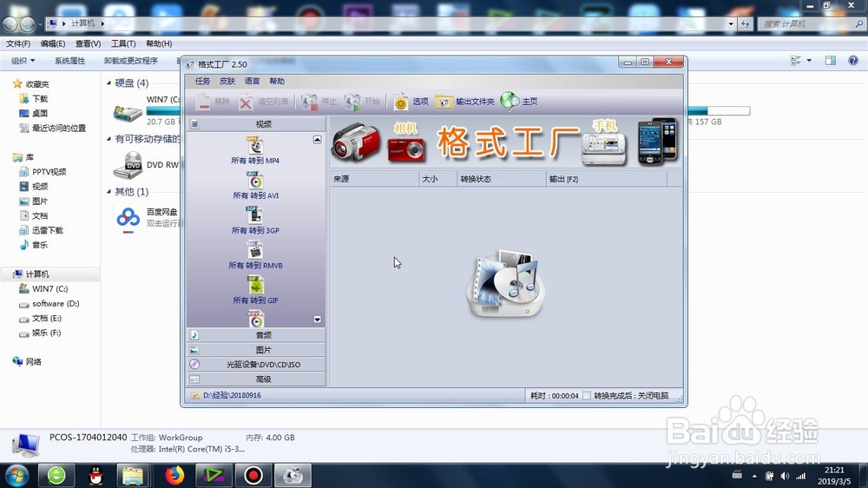The height and width of the screenshot is (488, 868).
Task: Open the Organize (组织) dropdown in Explorer
Action: pyautogui.click(x=23, y=61)
